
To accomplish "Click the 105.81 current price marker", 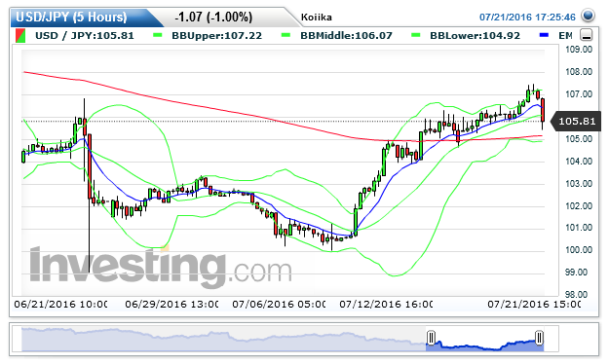I will (577, 122).
